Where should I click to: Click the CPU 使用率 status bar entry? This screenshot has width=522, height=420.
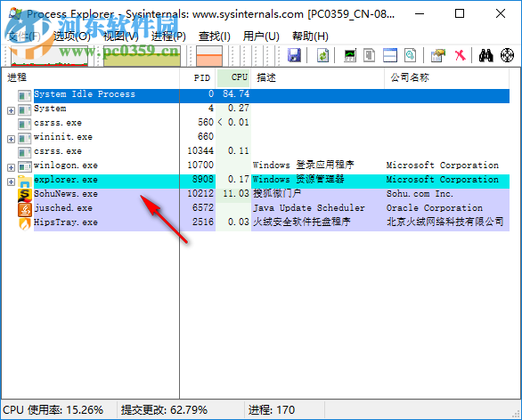53,410
